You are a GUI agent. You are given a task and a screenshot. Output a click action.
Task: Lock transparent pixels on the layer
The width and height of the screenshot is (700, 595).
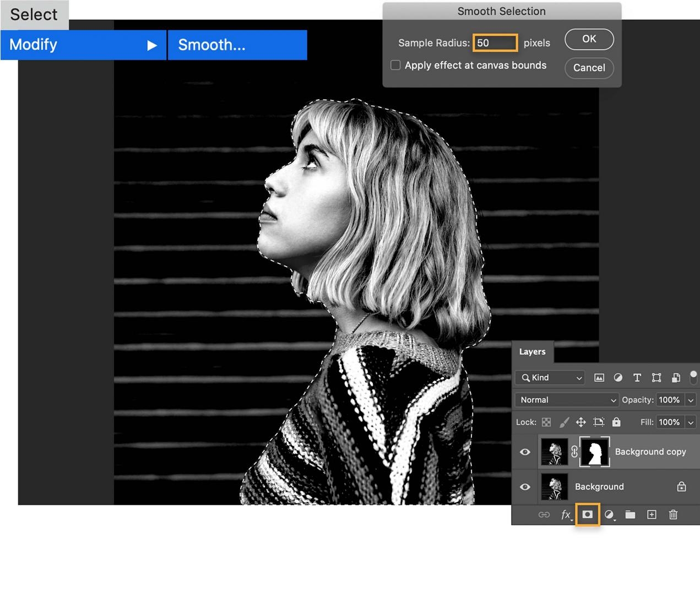[x=546, y=422]
